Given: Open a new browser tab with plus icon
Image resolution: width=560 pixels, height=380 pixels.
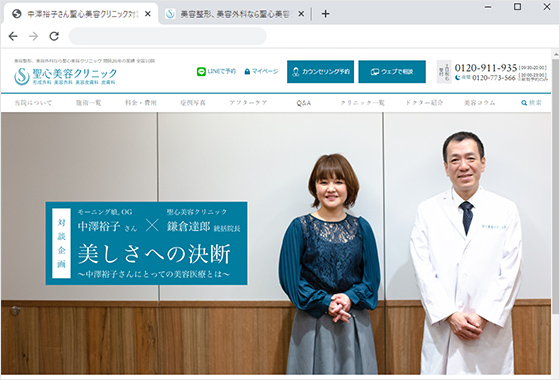Looking at the screenshot, I should [x=325, y=14].
